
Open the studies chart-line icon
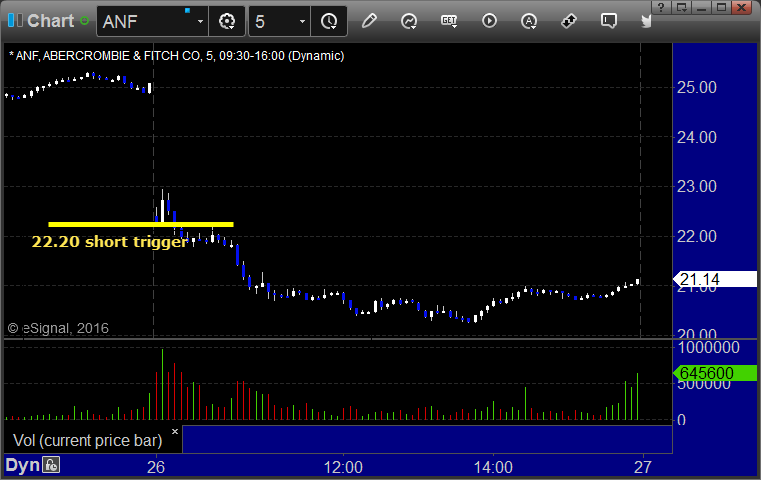409,21
